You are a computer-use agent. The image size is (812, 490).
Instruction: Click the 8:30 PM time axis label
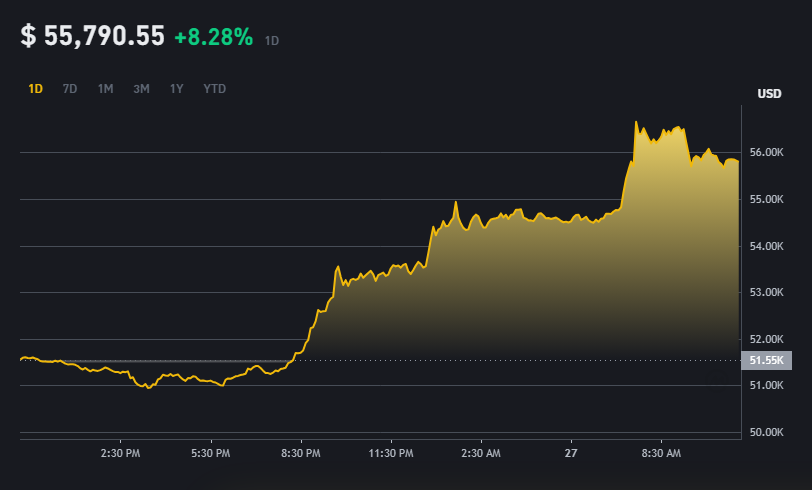tap(300, 454)
